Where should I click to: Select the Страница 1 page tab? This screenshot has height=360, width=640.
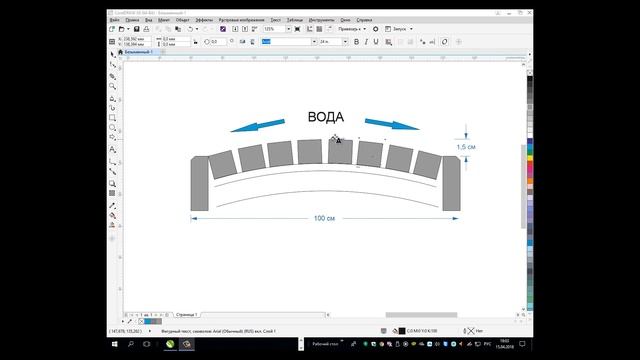coord(186,315)
